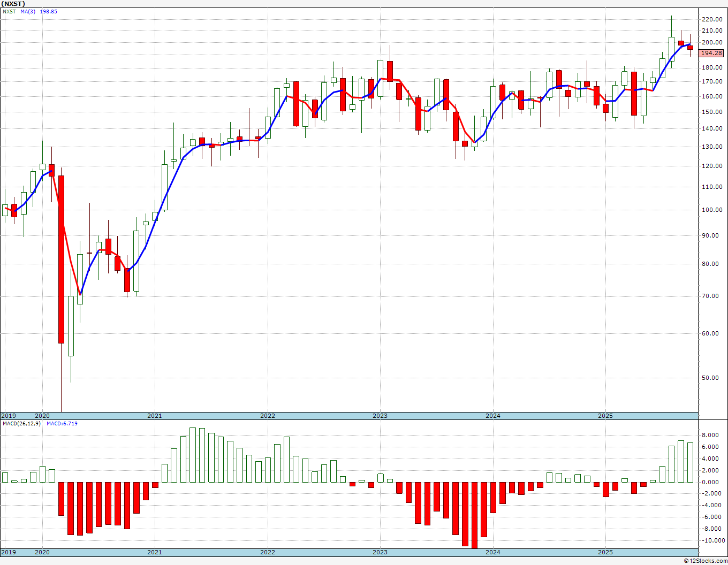Click 2022 on the price chart time axis
Image resolution: width=728 pixels, height=565 pixels.
point(268,416)
